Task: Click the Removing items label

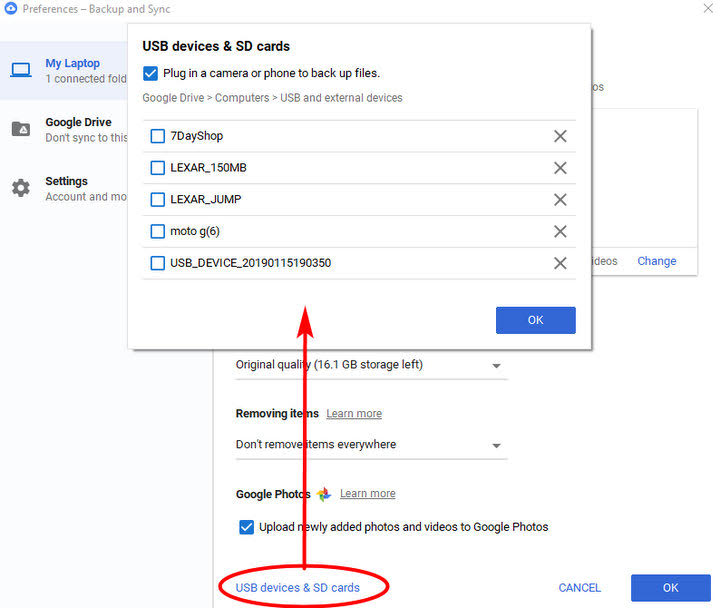Action: [x=277, y=413]
